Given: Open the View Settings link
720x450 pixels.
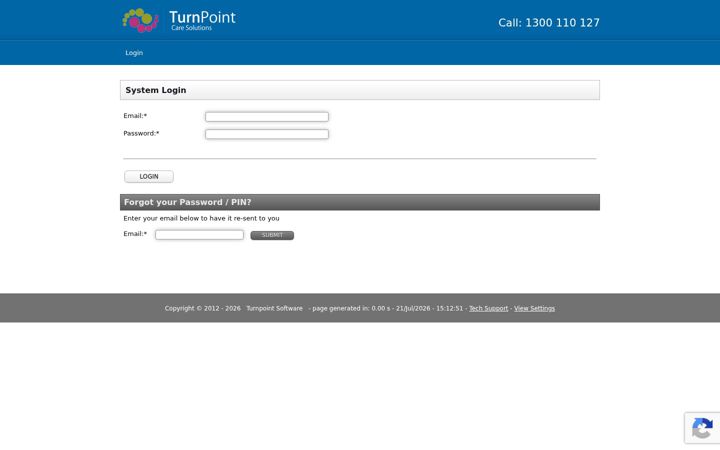Looking at the screenshot, I should [x=534, y=309].
